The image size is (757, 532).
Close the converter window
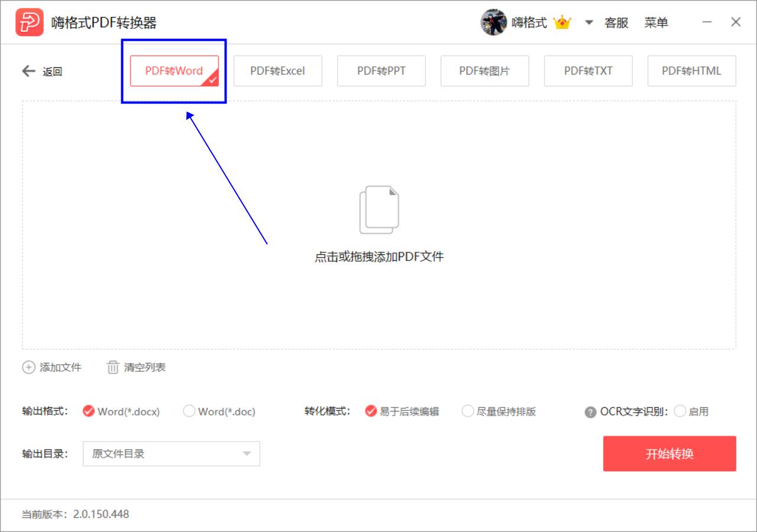(736, 22)
